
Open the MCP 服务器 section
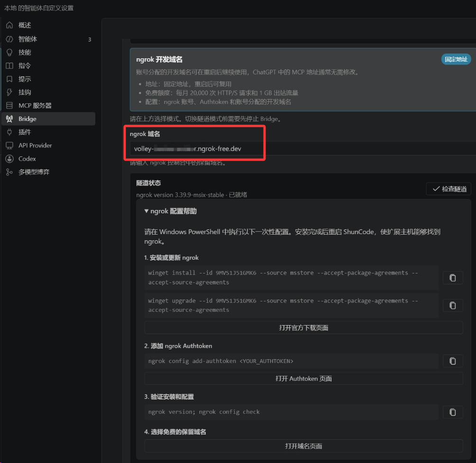tap(48, 106)
